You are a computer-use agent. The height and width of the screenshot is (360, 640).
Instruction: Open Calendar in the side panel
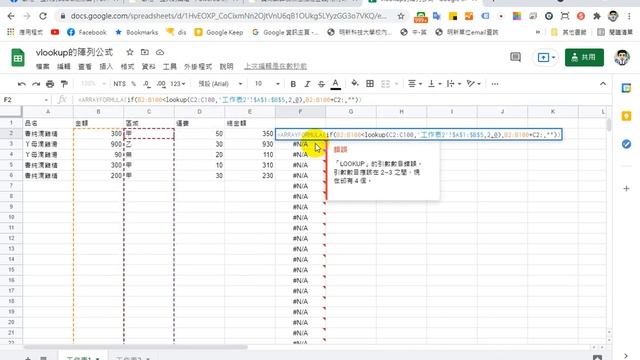tap(627, 88)
